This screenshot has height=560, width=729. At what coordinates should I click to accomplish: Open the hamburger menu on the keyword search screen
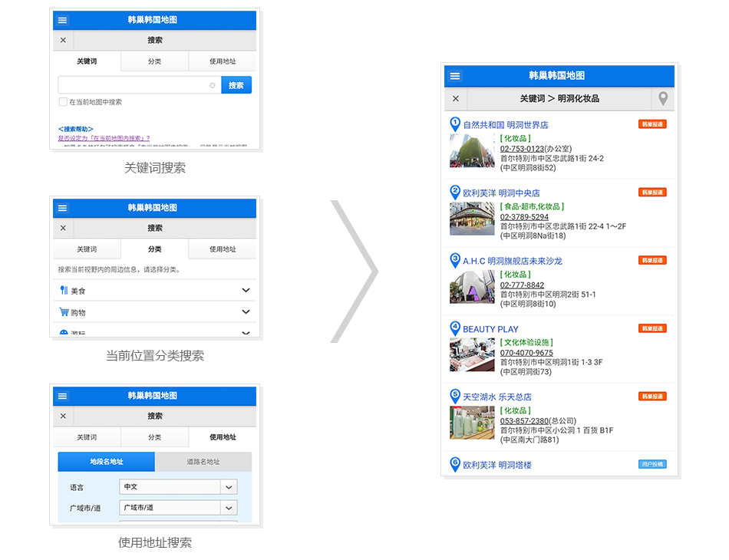click(62, 20)
